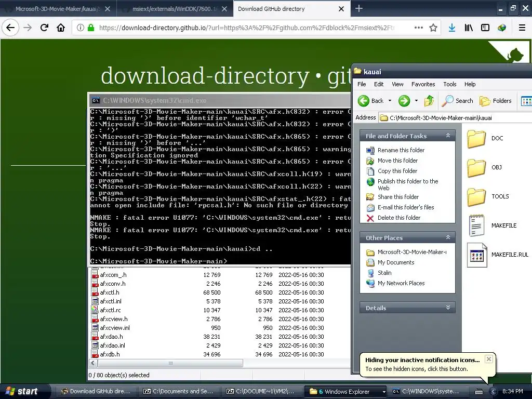Open a new Firefox tab
The height and width of the screenshot is (399, 532).
tap(358, 8)
